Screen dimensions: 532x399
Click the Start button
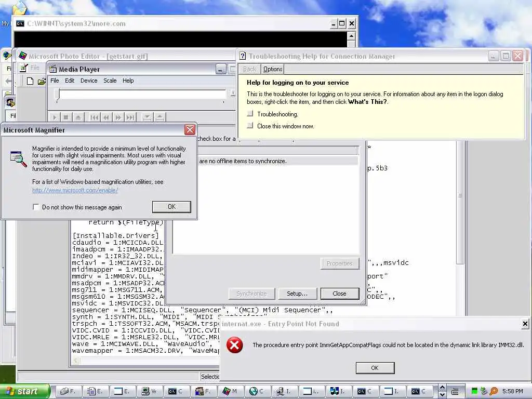(x=24, y=391)
